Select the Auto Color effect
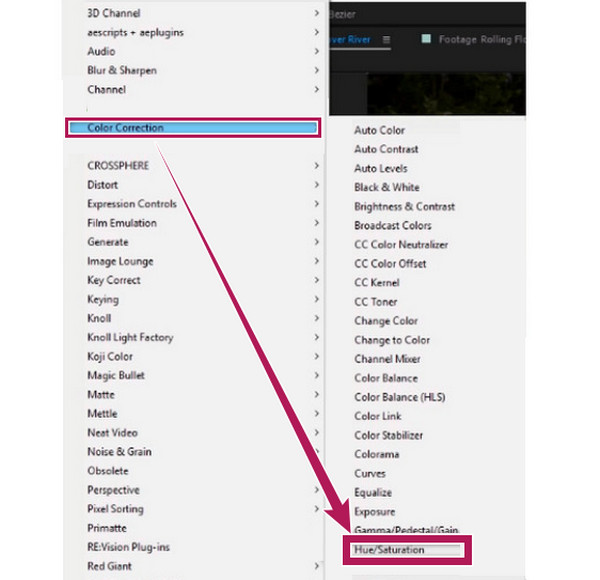600x580 pixels. [x=379, y=130]
